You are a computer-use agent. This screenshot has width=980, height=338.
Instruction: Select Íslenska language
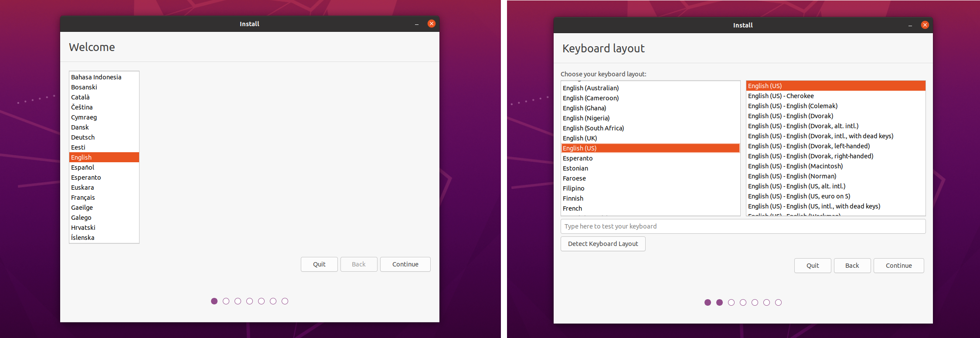104,238
